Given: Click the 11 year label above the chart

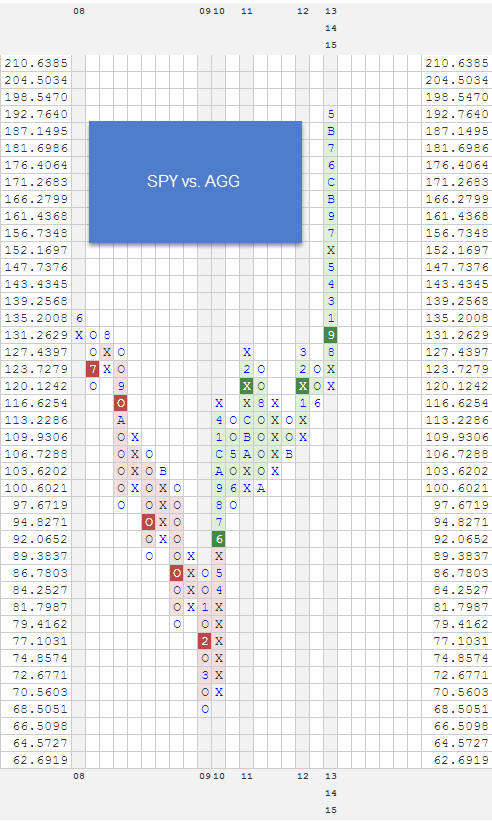Looking at the screenshot, I should (247, 11).
